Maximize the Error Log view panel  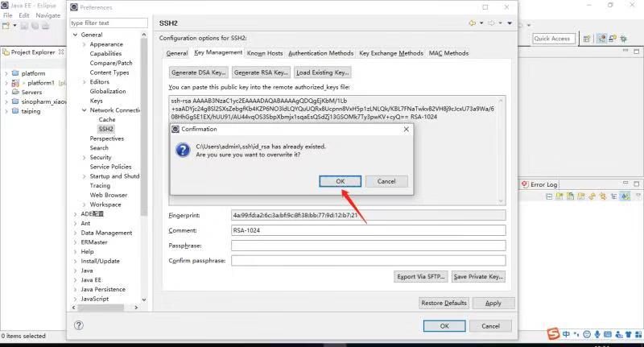pos(636,184)
